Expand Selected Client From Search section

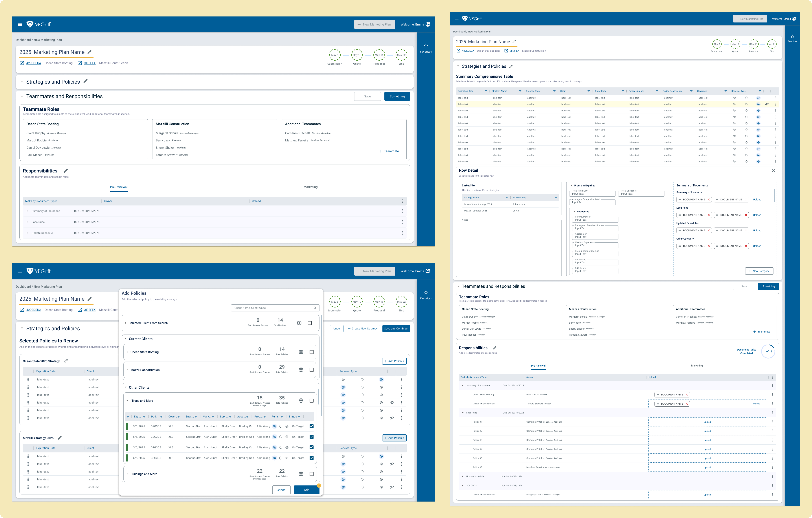(125, 323)
